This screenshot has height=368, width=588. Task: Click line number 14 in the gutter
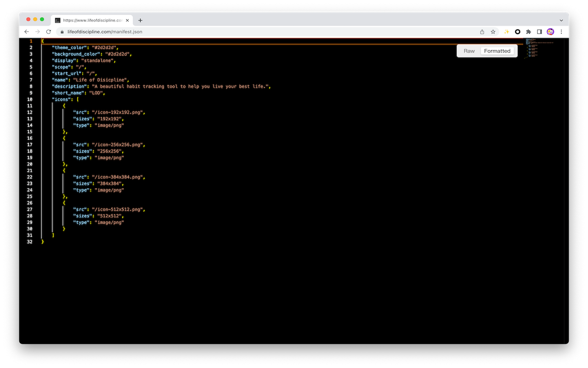30,125
